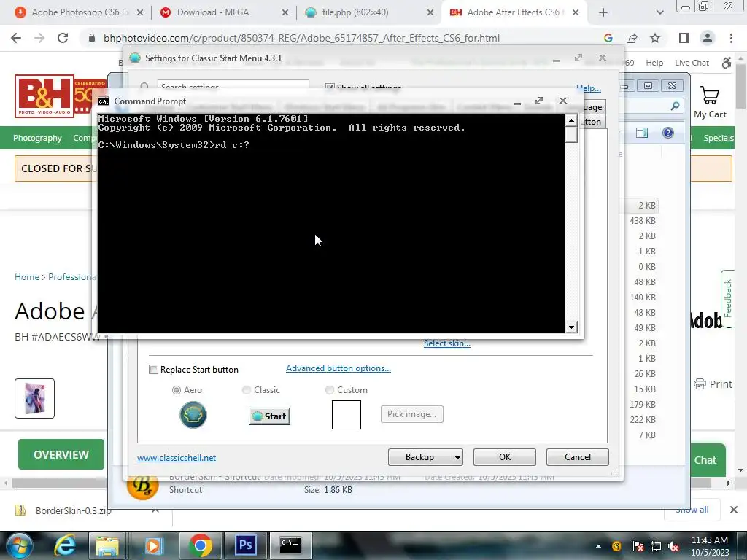The width and height of the screenshot is (747, 560).
Task: Click volume muted tray icon
Action: pos(673,546)
